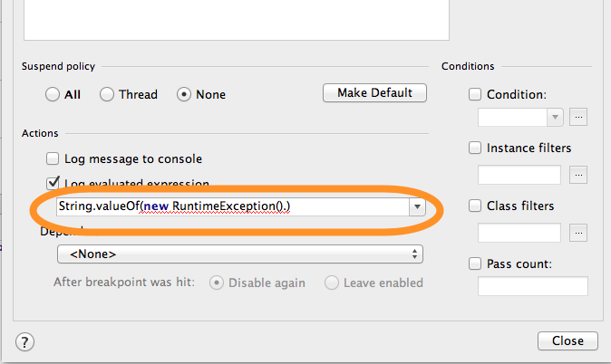Expand the Condition combo box arrow
611x364 pixels.
(x=555, y=117)
